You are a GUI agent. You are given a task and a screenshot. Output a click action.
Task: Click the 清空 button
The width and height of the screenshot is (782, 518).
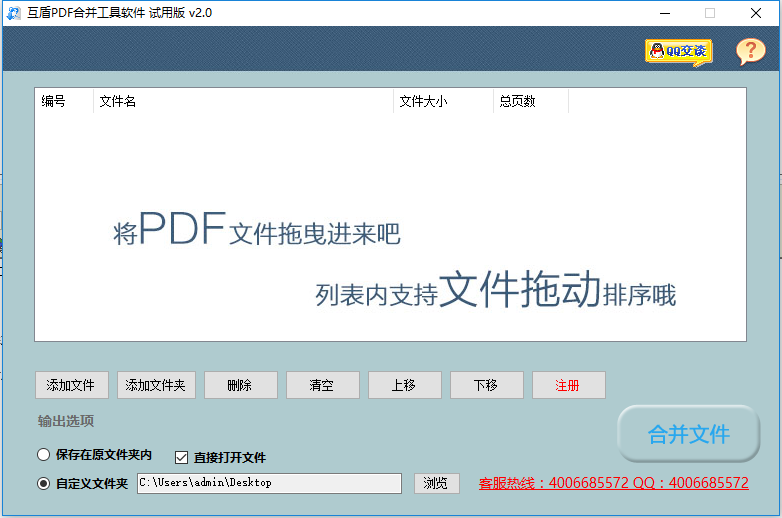[323, 385]
